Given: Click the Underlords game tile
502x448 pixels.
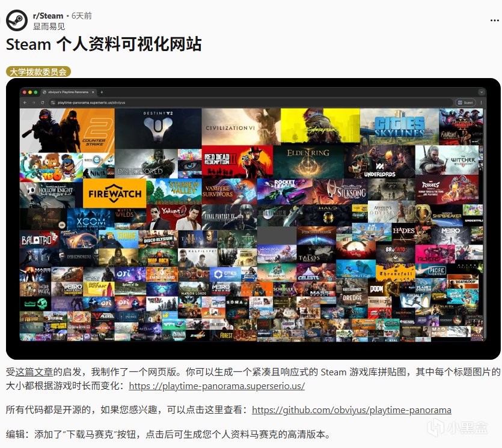Looking at the screenshot, I should (x=380, y=162).
